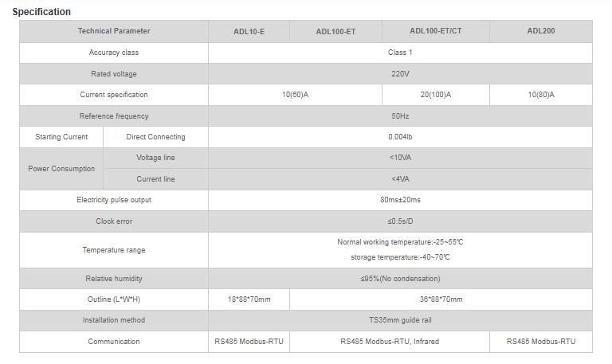Click the ADL200 column header

click(x=541, y=31)
